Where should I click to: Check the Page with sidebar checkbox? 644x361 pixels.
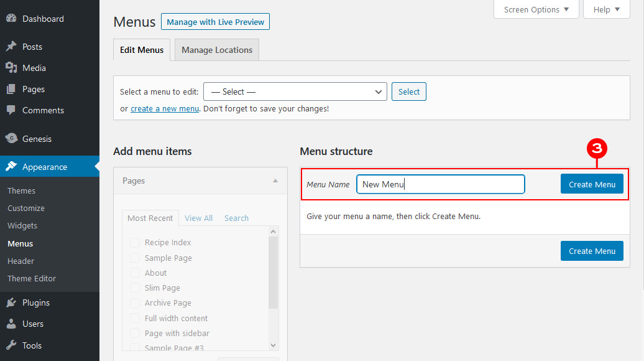click(x=135, y=333)
